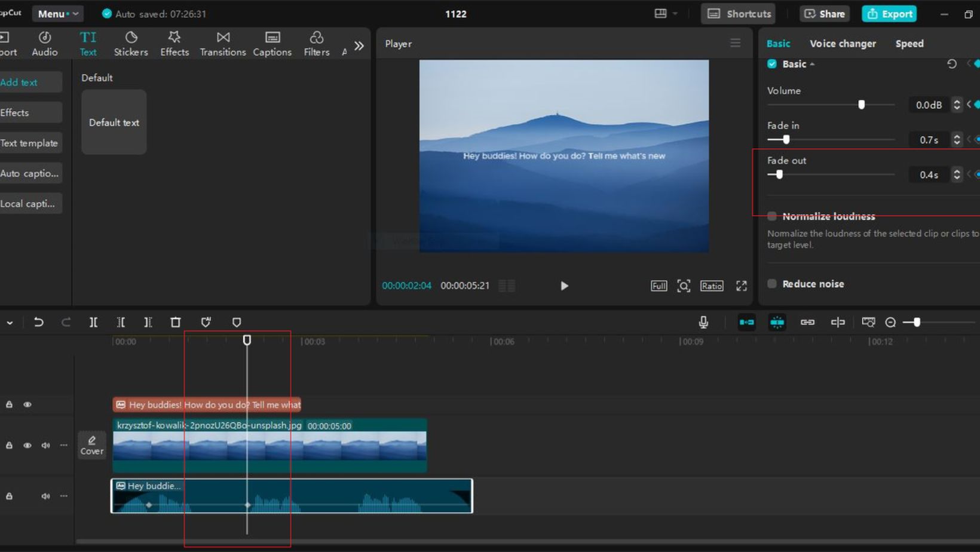The width and height of the screenshot is (980, 552).
Task: Open Local captions in sidebar
Action: point(30,204)
